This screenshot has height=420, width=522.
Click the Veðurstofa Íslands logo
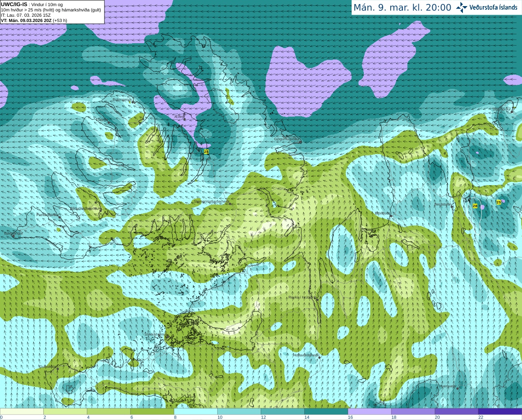[487, 7]
